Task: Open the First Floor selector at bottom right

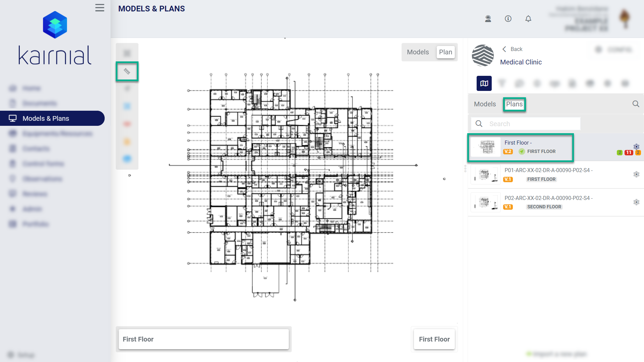Action: pos(434,339)
